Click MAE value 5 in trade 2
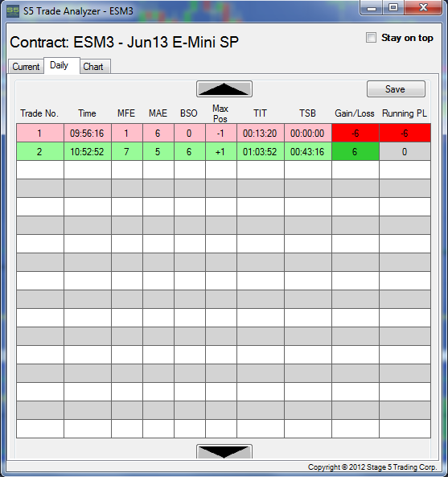Image resolution: width=448 pixels, height=477 pixels. click(x=158, y=151)
